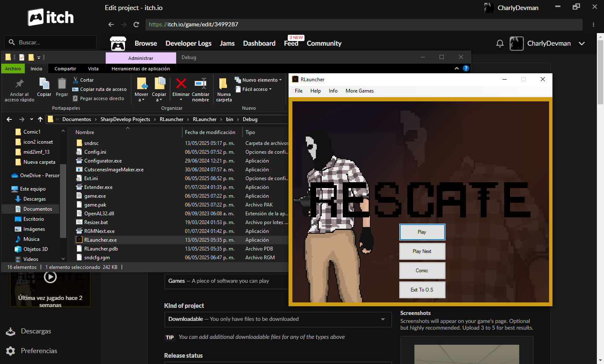Sort by Fecha de modificación column
This screenshot has height=364, width=604.
point(210,132)
